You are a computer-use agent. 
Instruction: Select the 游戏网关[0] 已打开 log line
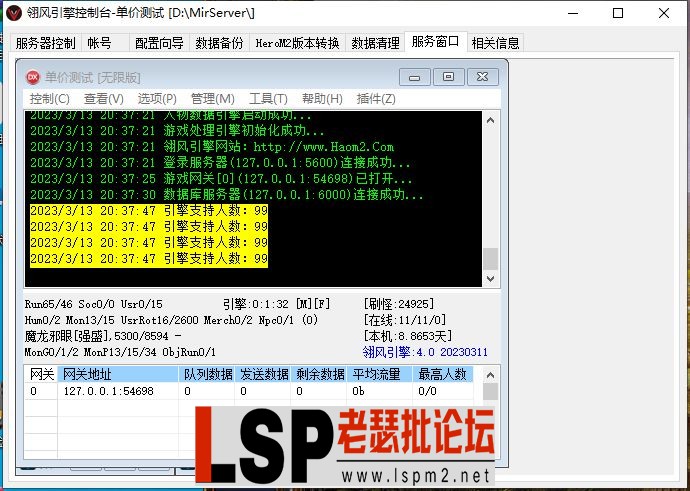point(221,179)
